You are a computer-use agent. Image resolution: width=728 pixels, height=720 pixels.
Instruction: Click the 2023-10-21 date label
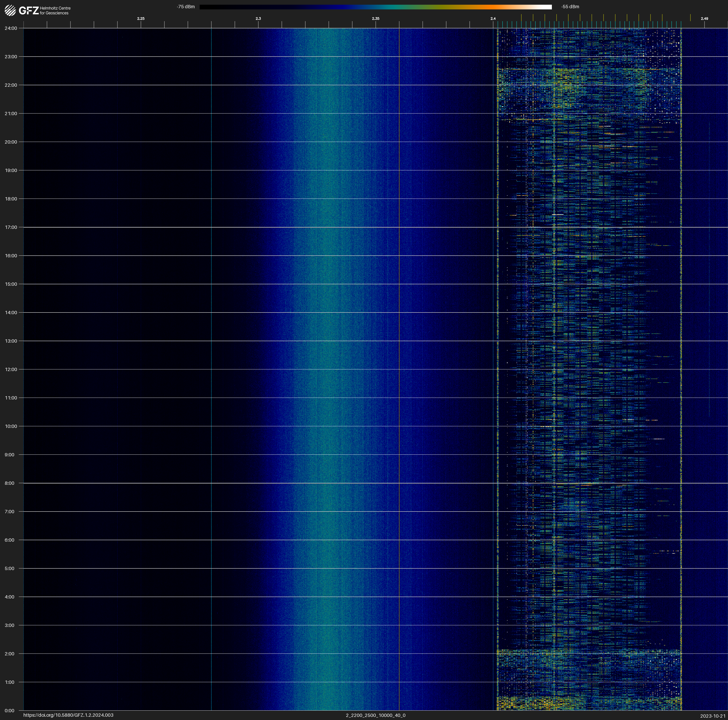click(713, 716)
